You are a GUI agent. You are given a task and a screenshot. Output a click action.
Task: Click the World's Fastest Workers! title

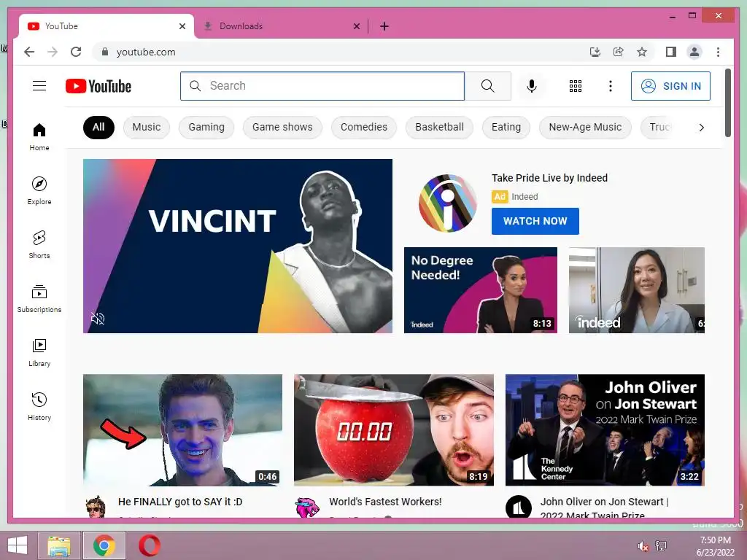(x=385, y=502)
